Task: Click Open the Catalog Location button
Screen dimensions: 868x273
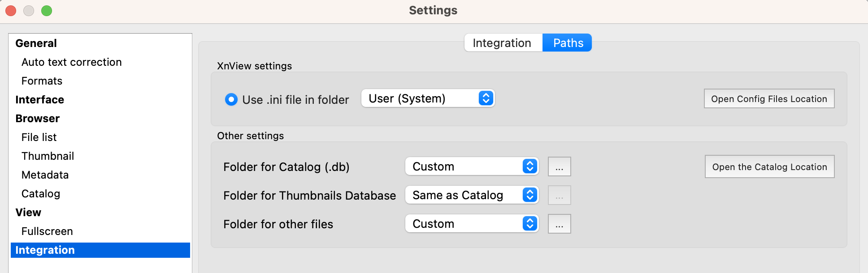Action: point(769,167)
